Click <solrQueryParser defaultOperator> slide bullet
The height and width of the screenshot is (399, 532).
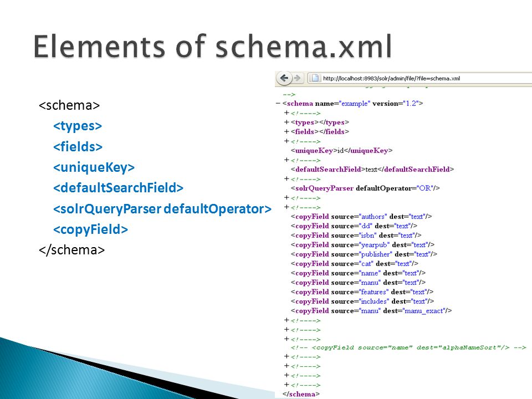(x=162, y=209)
